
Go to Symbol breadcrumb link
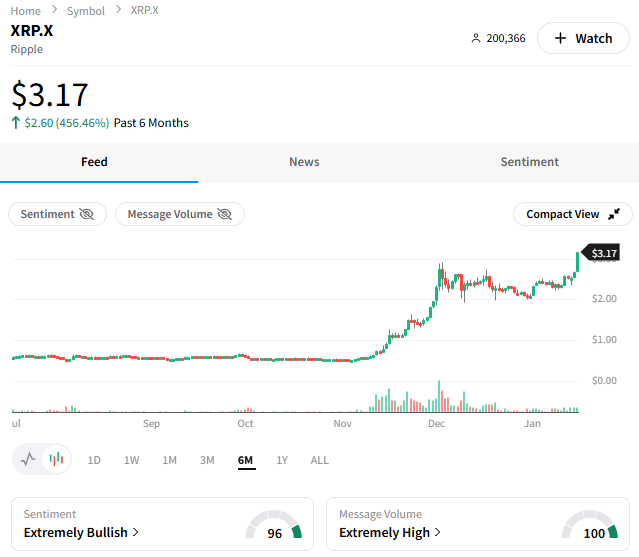[x=86, y=11]
